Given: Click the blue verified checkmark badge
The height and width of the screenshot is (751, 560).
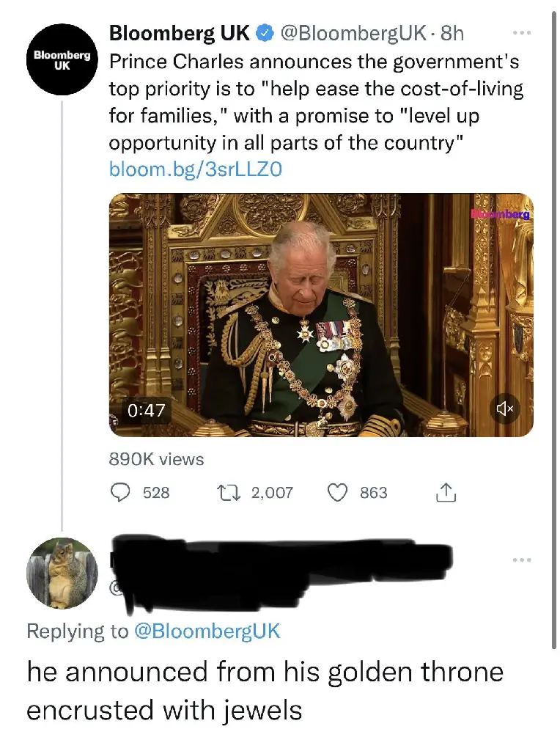Looking at the screenshot, I should (x=264, y=33).
